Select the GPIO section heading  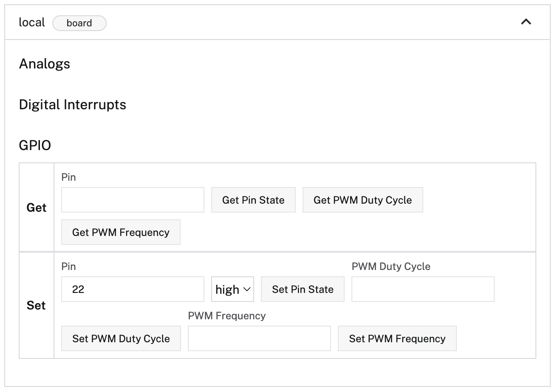tap(35, 145)
